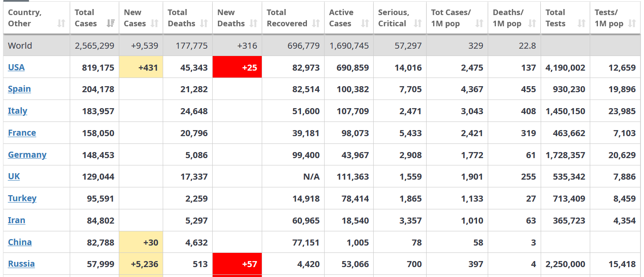Select World total deaths 177,775
Viewport: 644px width, 277px height.
(192, 46)
